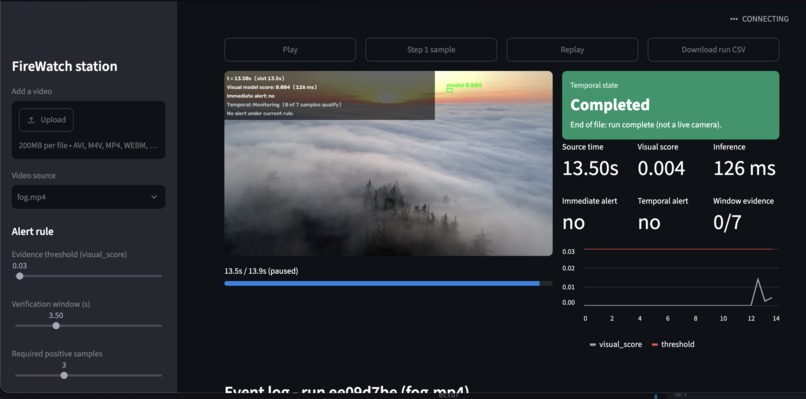Click the video preview frame of fog

(x=388, y=163)
